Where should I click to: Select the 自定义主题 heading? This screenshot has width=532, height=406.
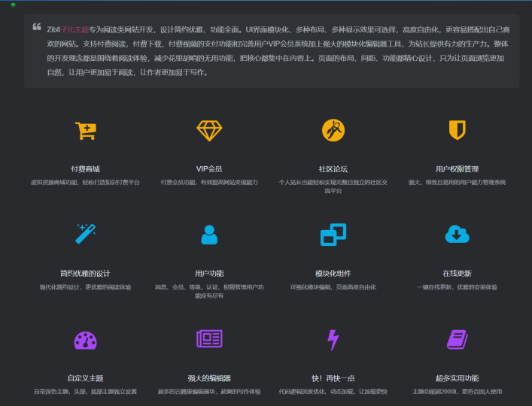coord(86,378)
